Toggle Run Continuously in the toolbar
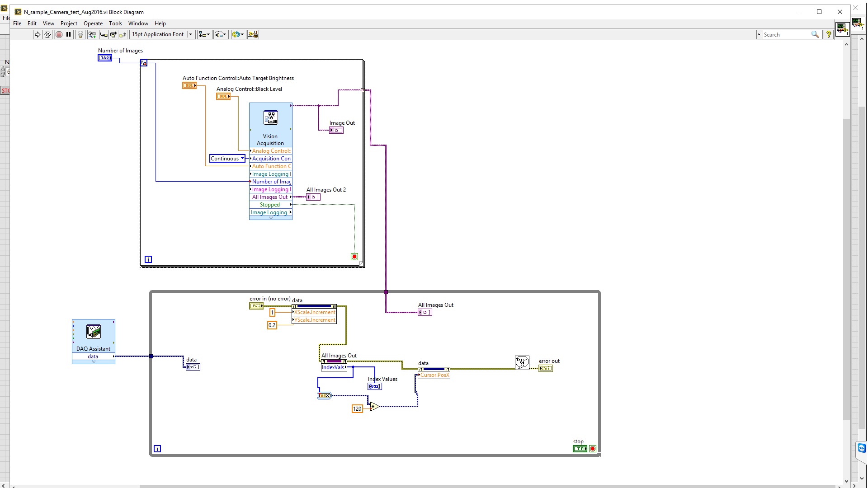 (x=47, y=34)
